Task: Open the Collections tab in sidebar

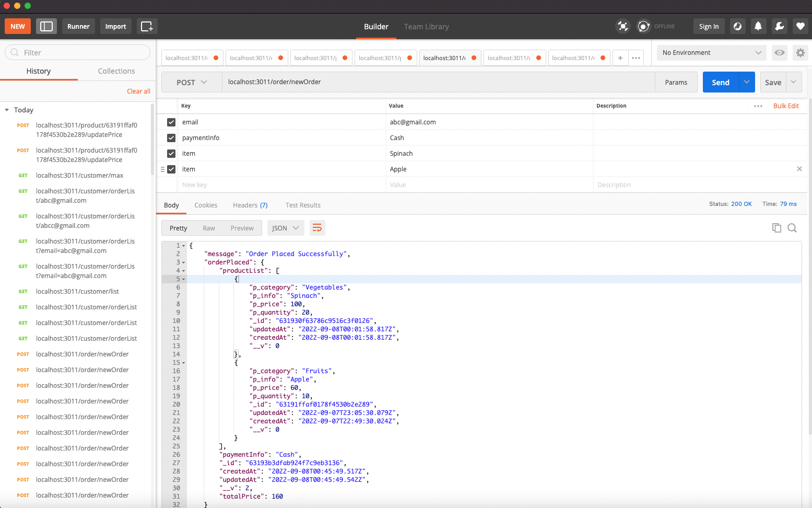Action: [116, 71]
